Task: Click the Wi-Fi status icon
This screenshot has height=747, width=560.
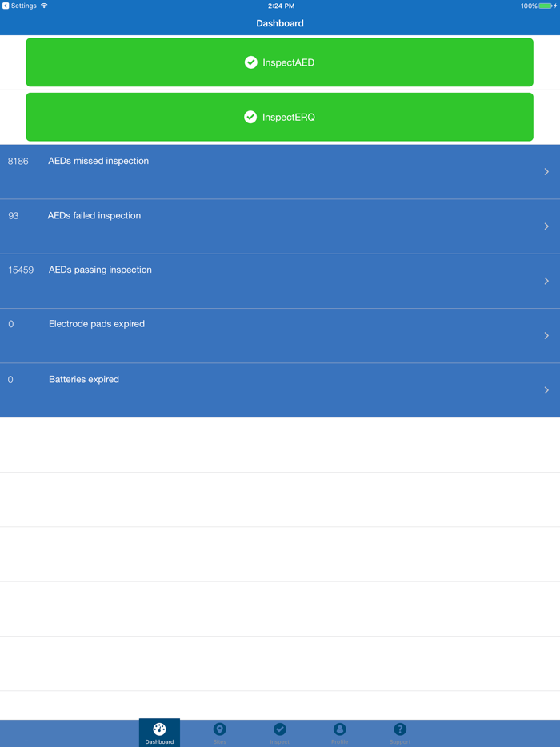Action: pos(44,6)
